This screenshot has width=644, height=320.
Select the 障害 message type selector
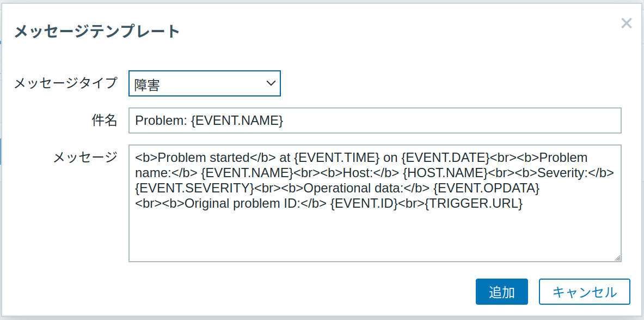[x=205, y=83]
